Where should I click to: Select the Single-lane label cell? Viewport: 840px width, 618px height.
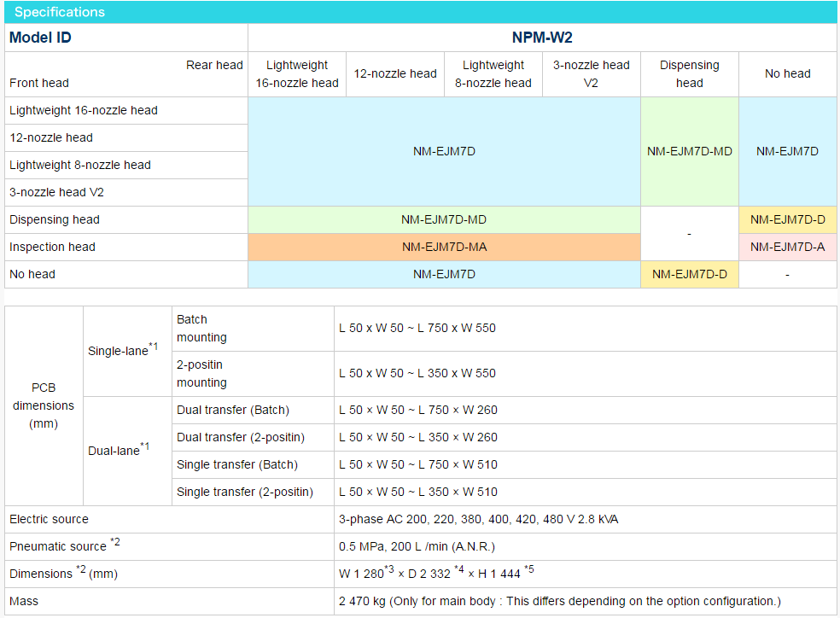point(127,351)
